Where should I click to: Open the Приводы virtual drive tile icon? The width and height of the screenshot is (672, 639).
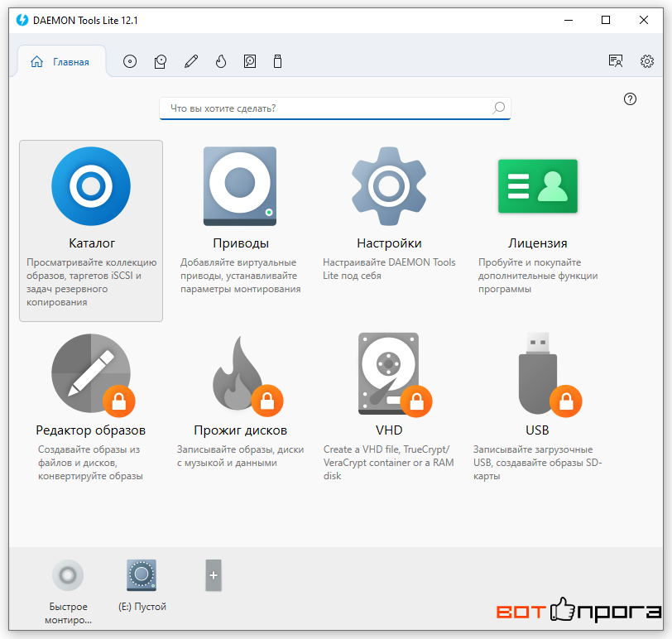240,186
